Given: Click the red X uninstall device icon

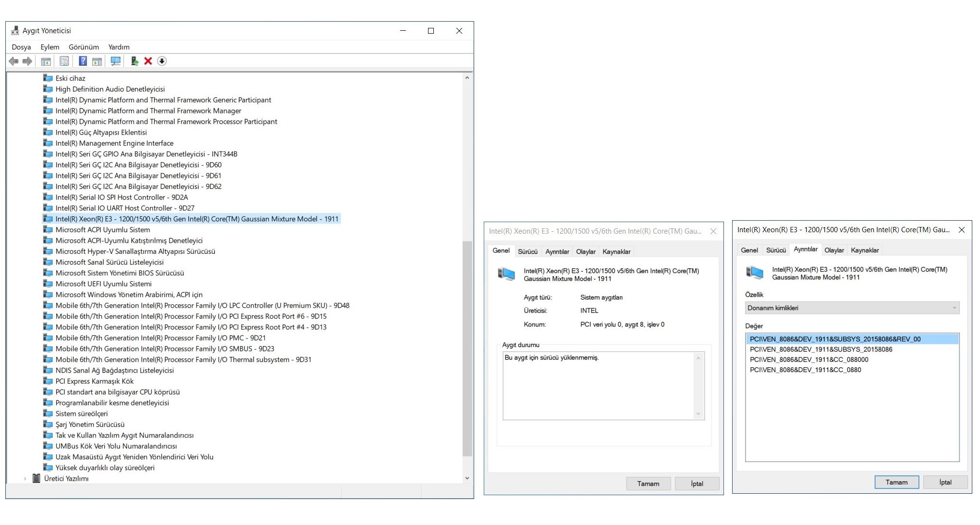Looking at the screenshot, I should click(x=148, y=61).
